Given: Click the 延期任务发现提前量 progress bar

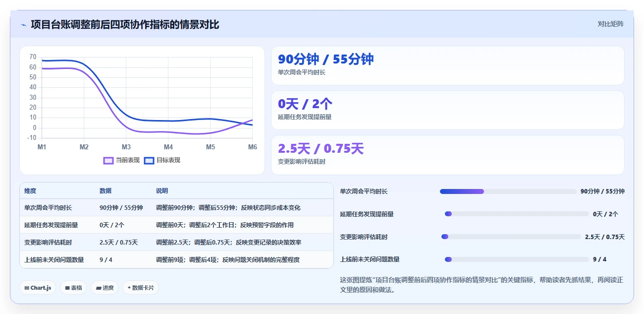Looking at the screenshot, I should 517,214.
